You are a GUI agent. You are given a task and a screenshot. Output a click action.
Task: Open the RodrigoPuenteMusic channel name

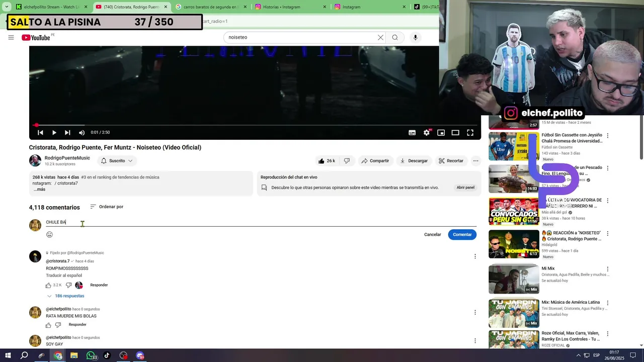pyautogui.click(x=67, y=158)
